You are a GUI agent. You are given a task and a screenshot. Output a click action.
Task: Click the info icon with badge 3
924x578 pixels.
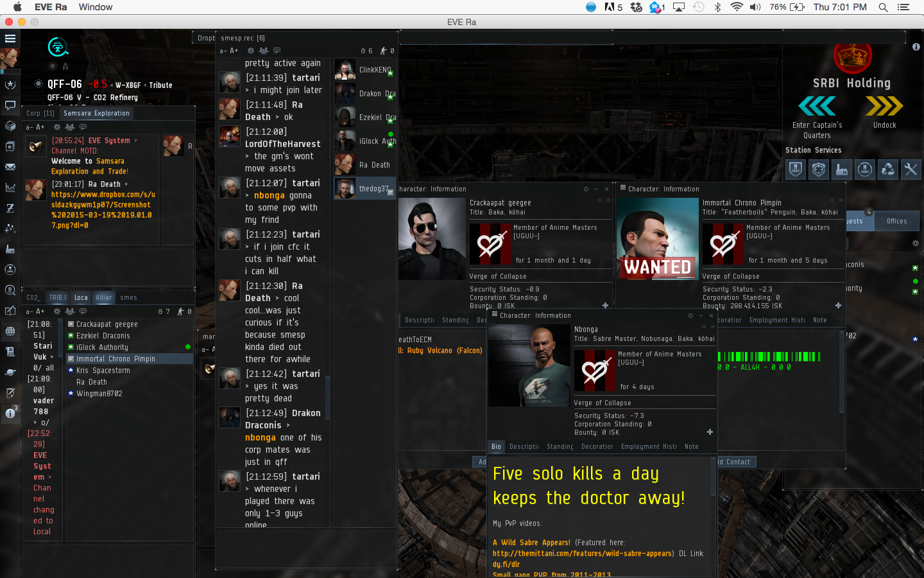coord(10,413)
